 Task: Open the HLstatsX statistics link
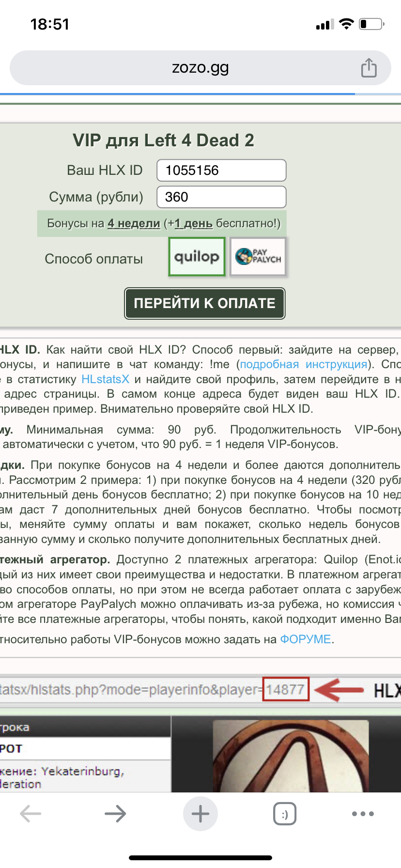point(105,379)
